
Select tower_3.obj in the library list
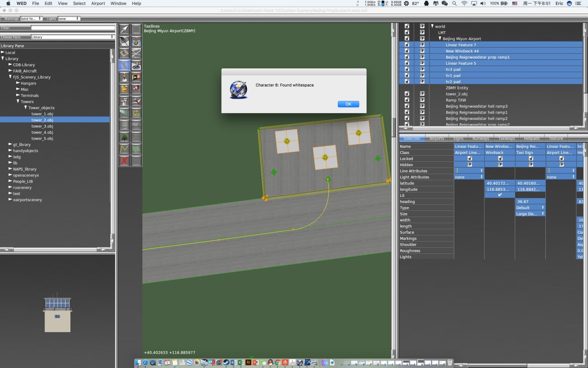[42, 126]
